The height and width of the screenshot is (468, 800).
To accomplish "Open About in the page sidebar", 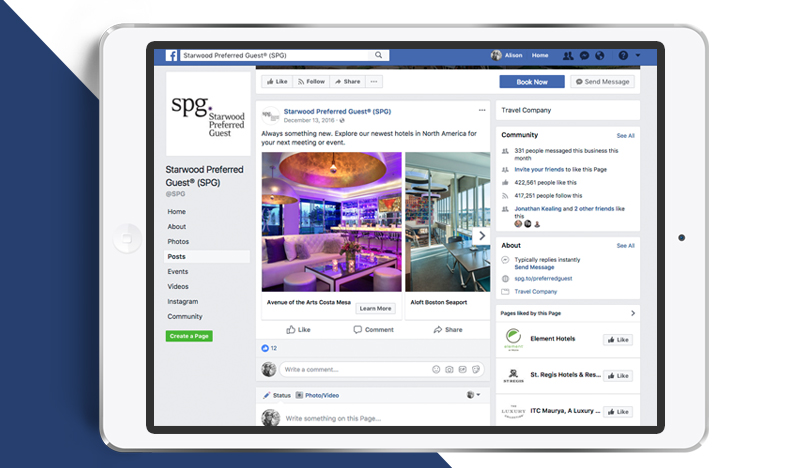I will click(177, 227).
